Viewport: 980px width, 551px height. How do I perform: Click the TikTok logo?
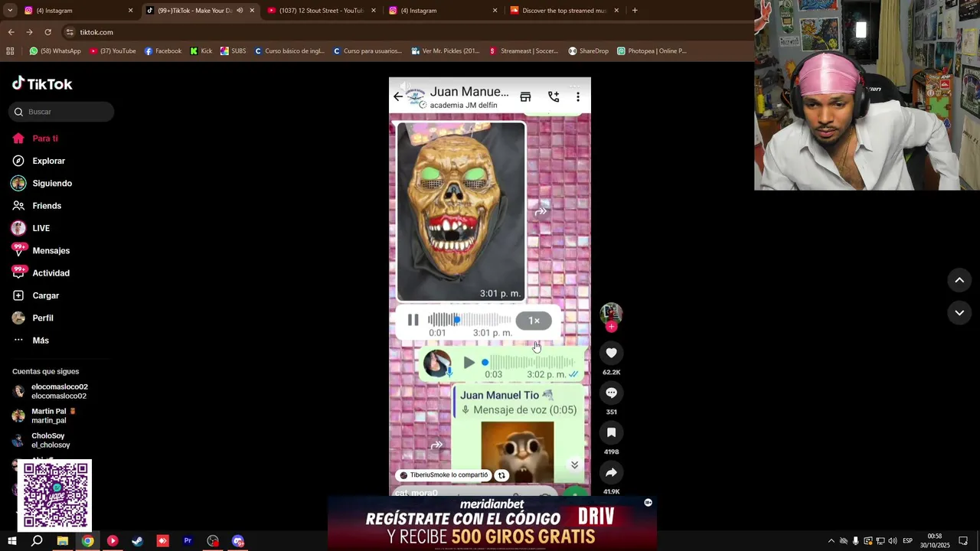pos(42,83)
